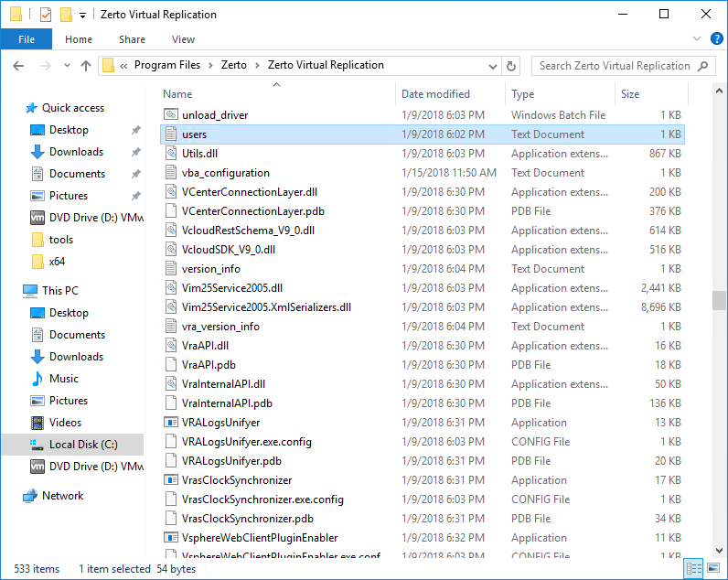Click Zerto in the address breadcrumb
This screenshot has width=728, height=580.
point(233,65)
